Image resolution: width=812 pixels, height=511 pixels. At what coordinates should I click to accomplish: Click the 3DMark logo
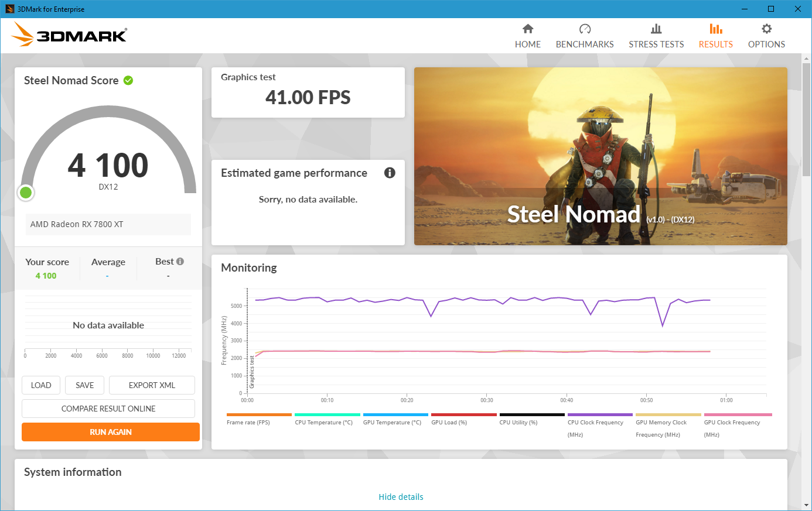tap(69, 35)
